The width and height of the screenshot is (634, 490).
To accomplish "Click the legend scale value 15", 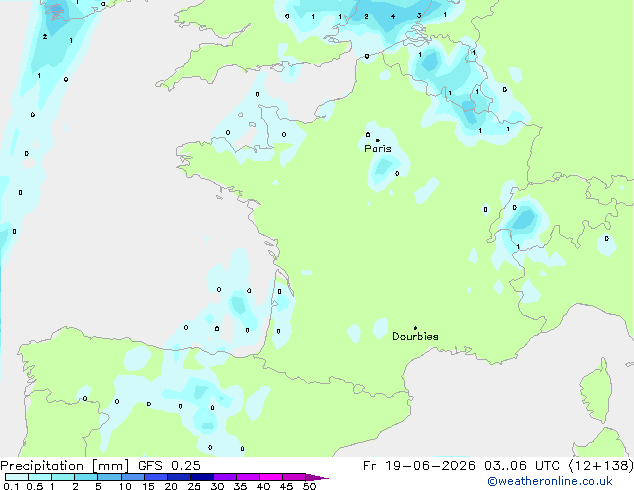I will click(x=148, y=486).
